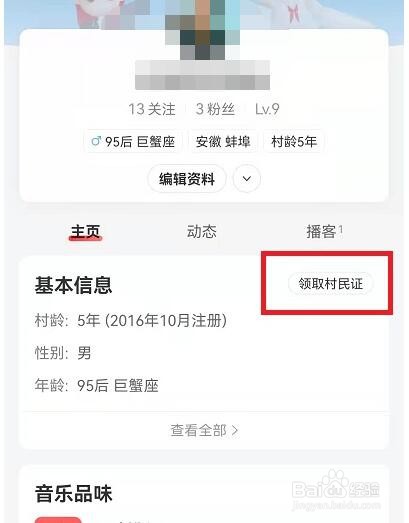The width and height of the screenshot is (409, 523).
Task: Open the 13 关注 following list
Action: point(152,109)
